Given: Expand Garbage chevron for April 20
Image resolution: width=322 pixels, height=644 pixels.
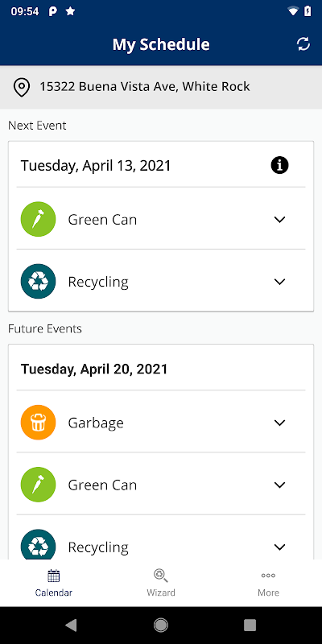Looking at the screenshot, I should click(x=279, y=423).
